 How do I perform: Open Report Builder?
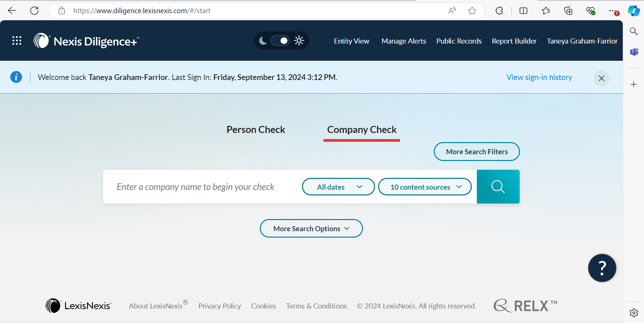point(514,41)
